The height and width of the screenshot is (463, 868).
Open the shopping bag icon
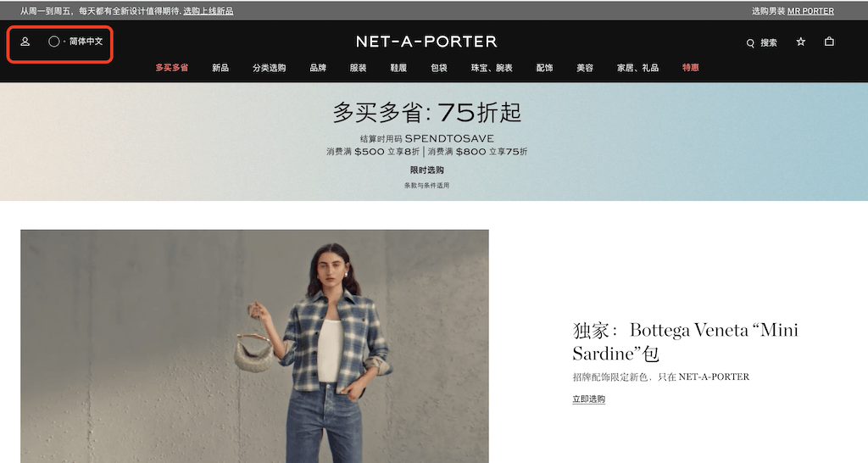coord(829,42)
